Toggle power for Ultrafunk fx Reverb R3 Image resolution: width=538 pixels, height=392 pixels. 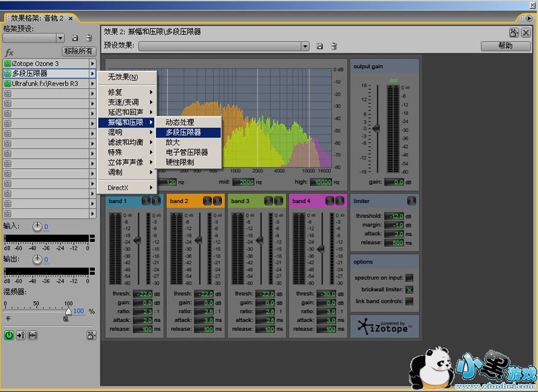(x=7, y=83)
